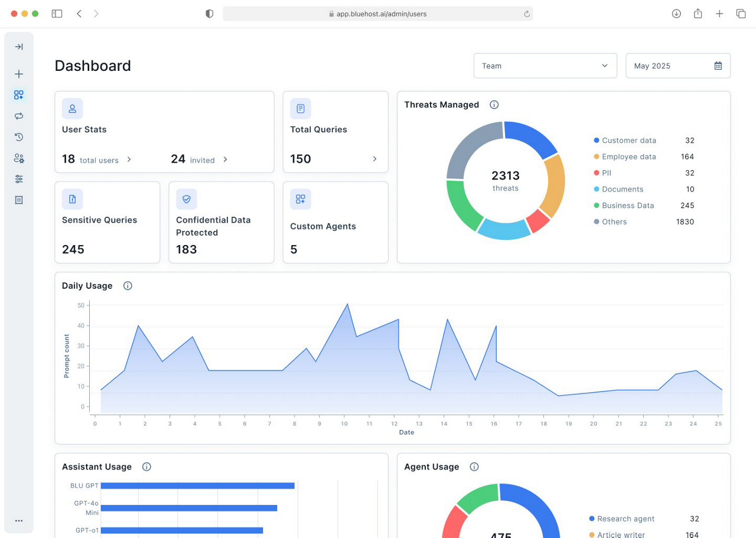Click the plus icon in the left sidebar

19,74
